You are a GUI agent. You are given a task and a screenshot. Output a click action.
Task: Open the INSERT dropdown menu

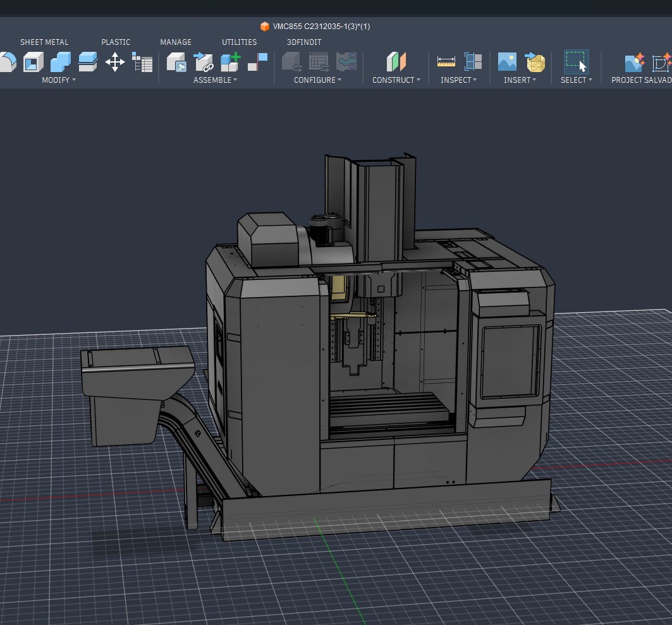pyautogui.click(x=520, y=80)
